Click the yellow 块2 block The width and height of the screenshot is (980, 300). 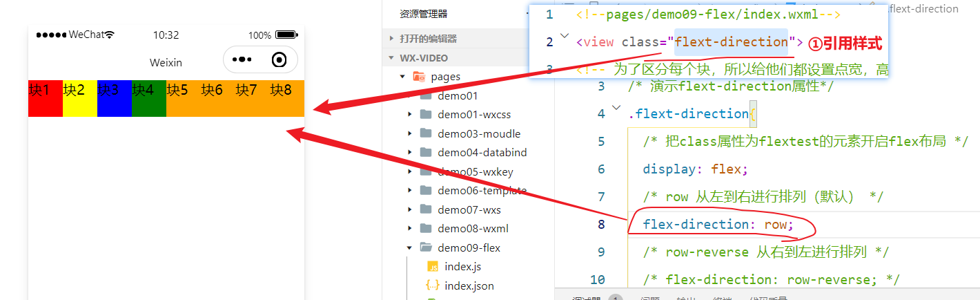coord(80,98)
